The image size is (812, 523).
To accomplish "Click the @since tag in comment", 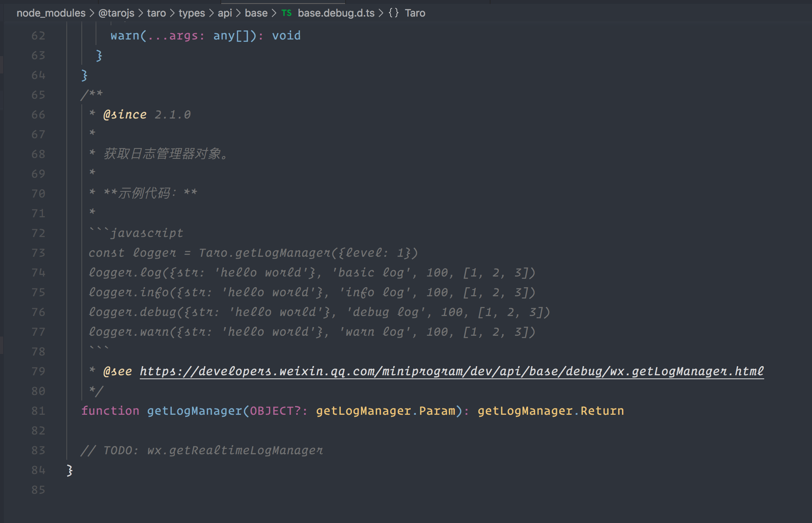I will tap(125, 115).
